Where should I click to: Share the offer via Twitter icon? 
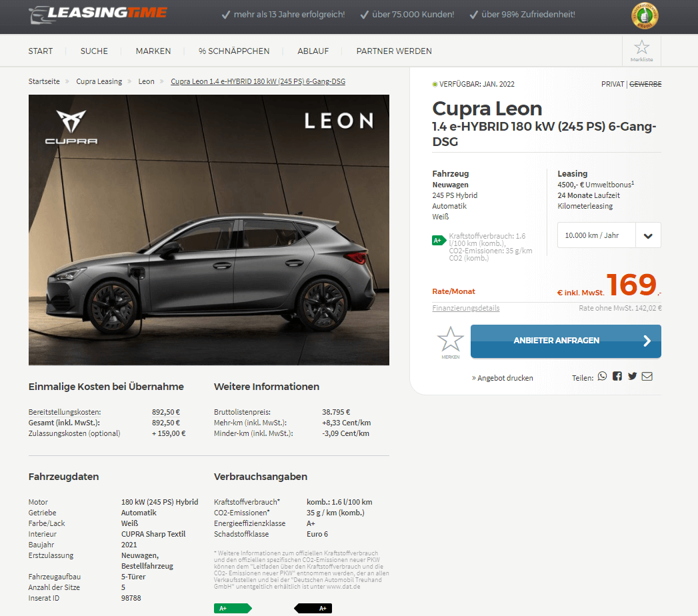coord(632,377)
